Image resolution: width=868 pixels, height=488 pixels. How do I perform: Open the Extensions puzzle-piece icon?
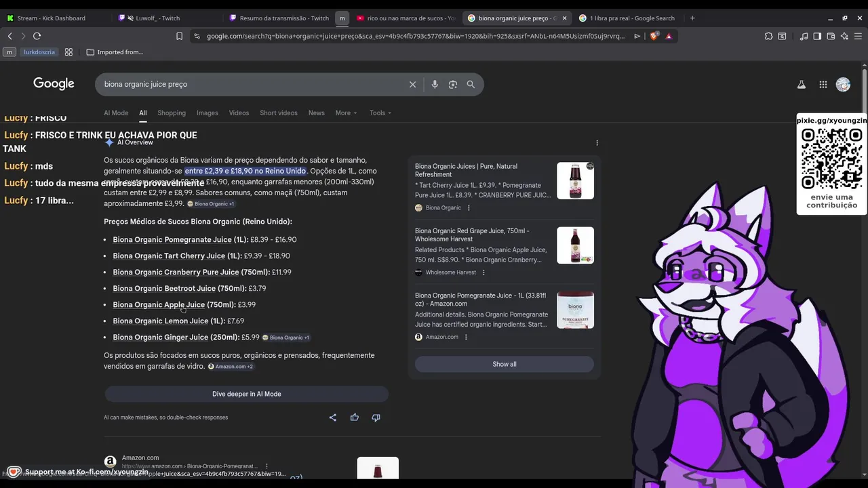coord(768,36)
